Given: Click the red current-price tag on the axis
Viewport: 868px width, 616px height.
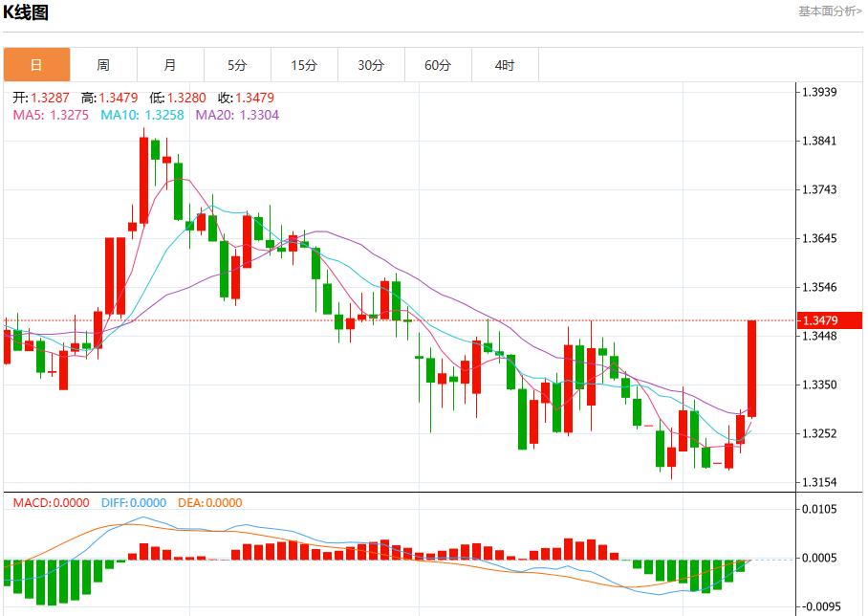Looking at the screenshot, I should 830,320.
